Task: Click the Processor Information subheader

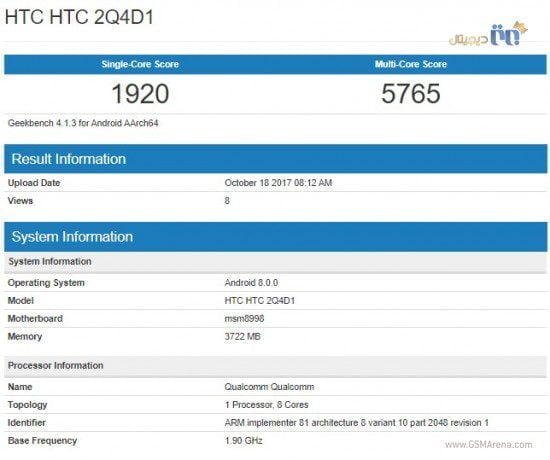Action: point(275,366)
